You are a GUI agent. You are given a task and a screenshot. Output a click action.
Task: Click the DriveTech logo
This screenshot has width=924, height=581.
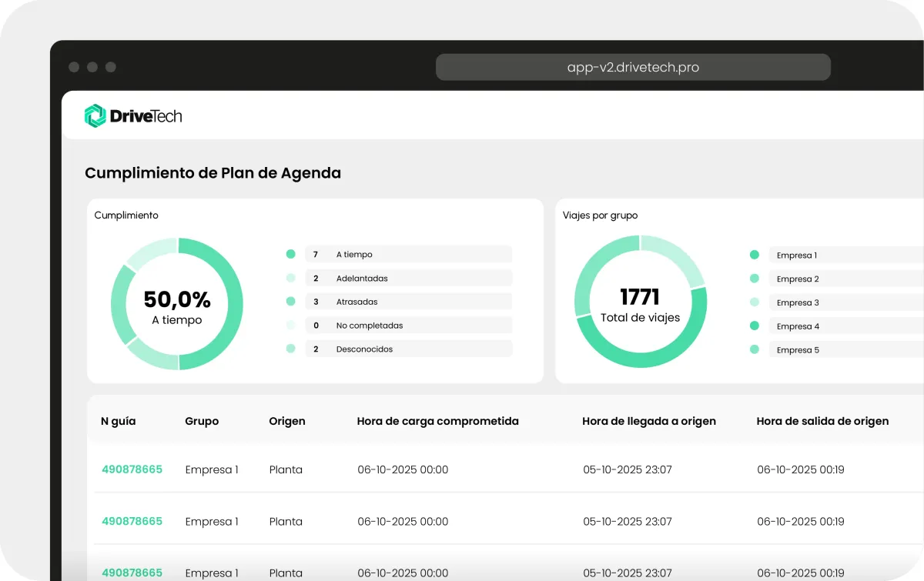pyautogui.click(x=133, y=116)
